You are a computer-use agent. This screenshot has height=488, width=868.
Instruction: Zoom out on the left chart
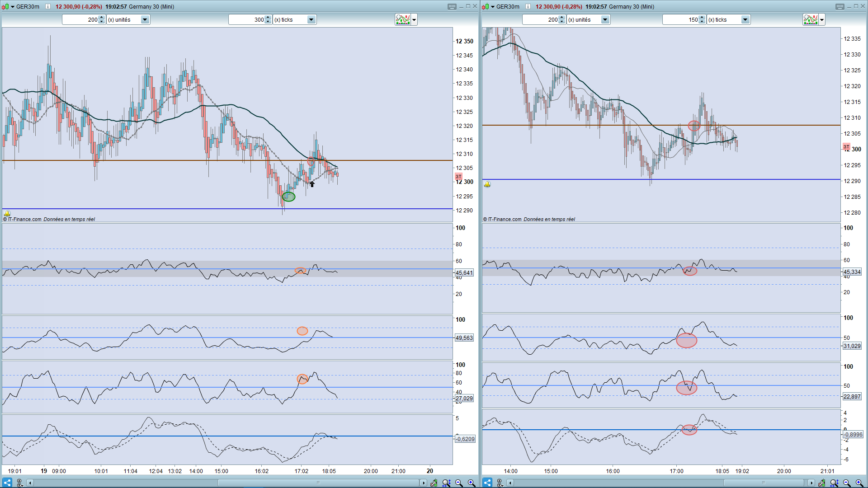coord(459,483)
